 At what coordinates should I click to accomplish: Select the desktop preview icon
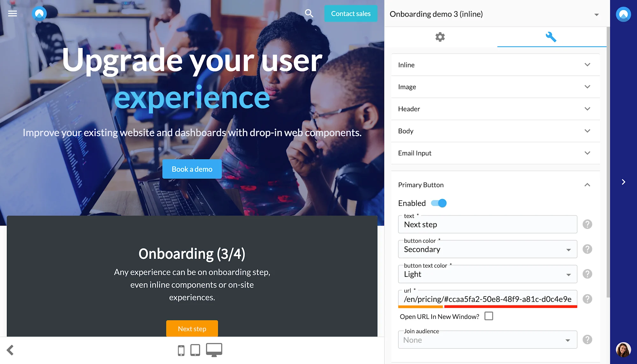click(x=214, y=349)
